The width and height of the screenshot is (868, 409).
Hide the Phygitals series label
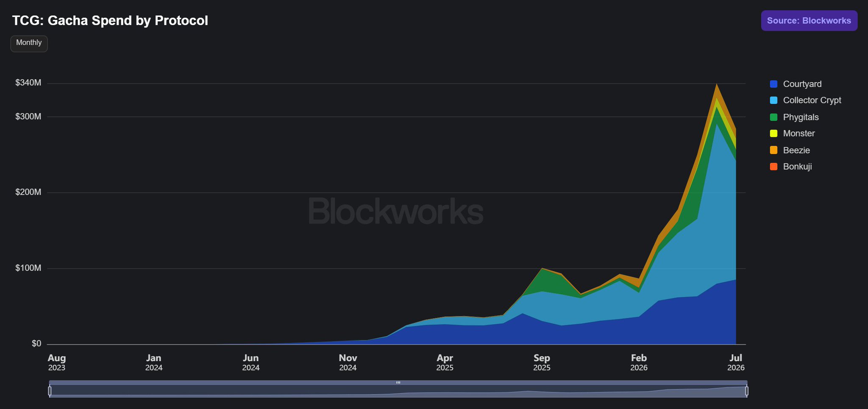coord(801,117)
